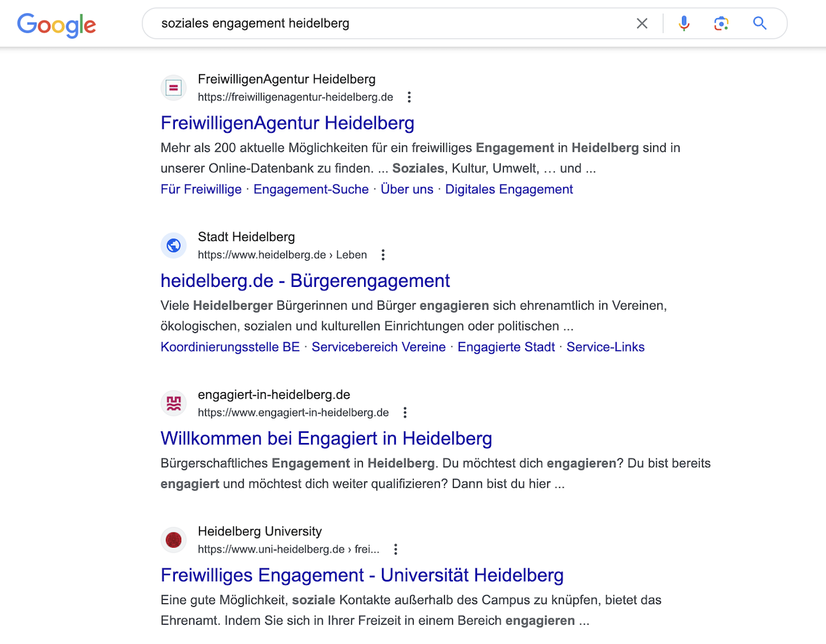The image size is (826, 644).
Task: Click the engagiert-in-heidelberg.de favicon
Action: pyautogui.click(x=173, y=403)
